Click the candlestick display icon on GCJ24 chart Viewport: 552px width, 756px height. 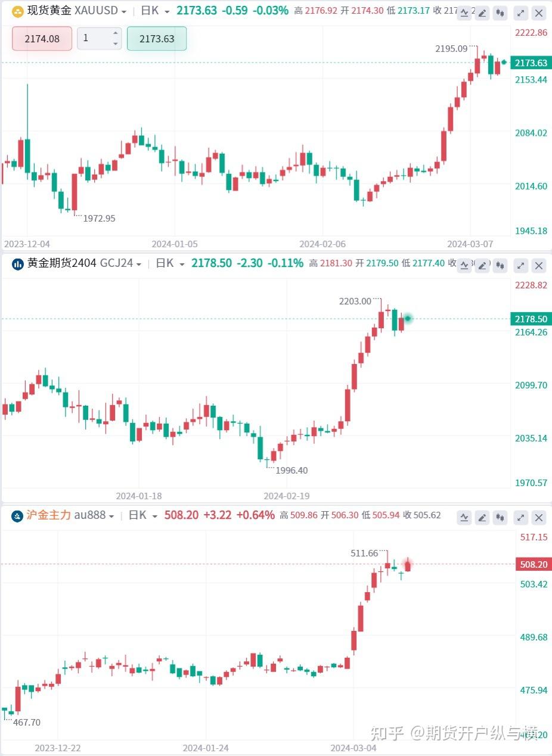coord(500,266)
